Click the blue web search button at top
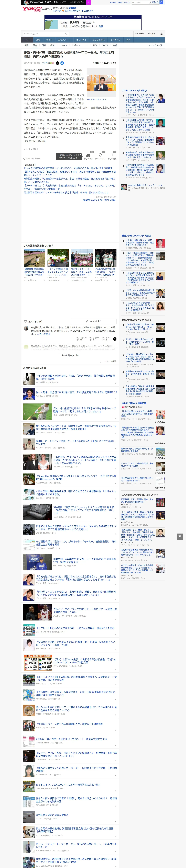The image size is (186, 868). click(161, 2)
